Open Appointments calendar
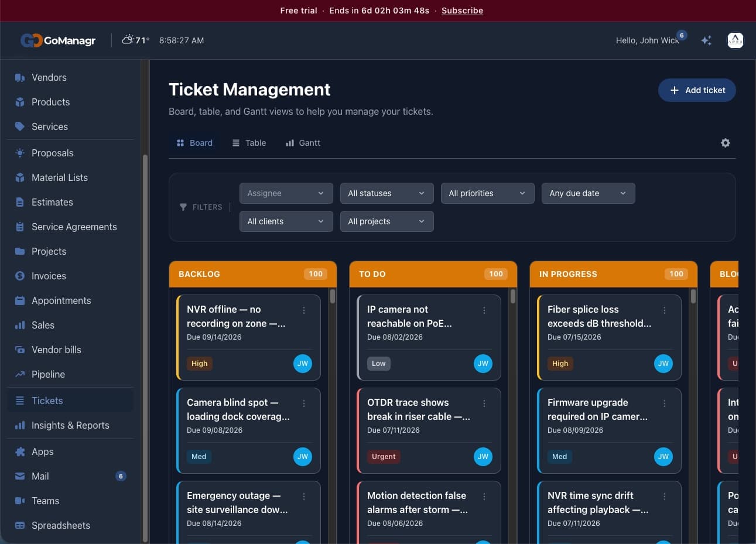This screenshot has height=544, width=756. coord(70,300)
